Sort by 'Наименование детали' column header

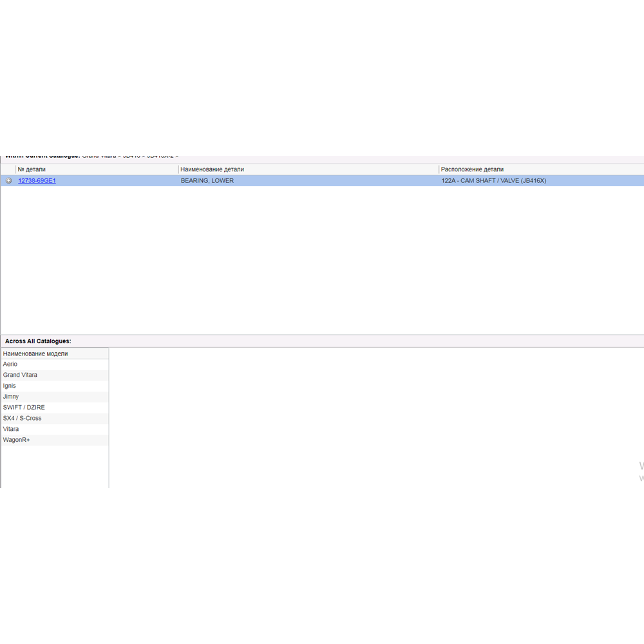[213, 169]
